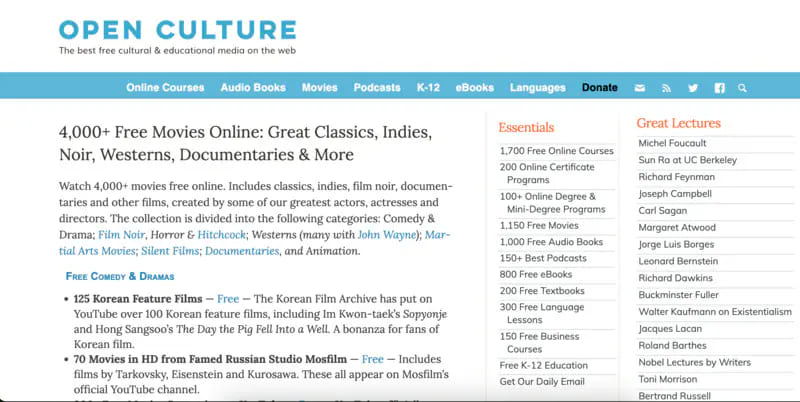Click Free link for Korean Feature Films
The height and width of the screenshot is (402, 800).
click(x=228, y=298)
